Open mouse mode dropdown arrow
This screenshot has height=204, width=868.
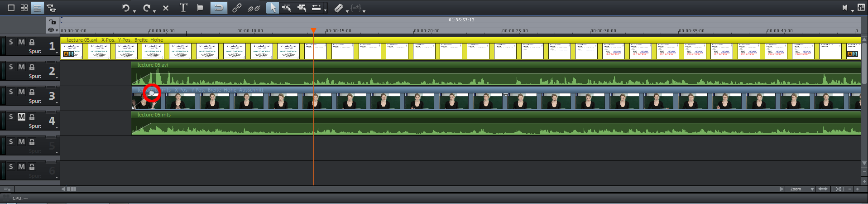coord(325,10)
